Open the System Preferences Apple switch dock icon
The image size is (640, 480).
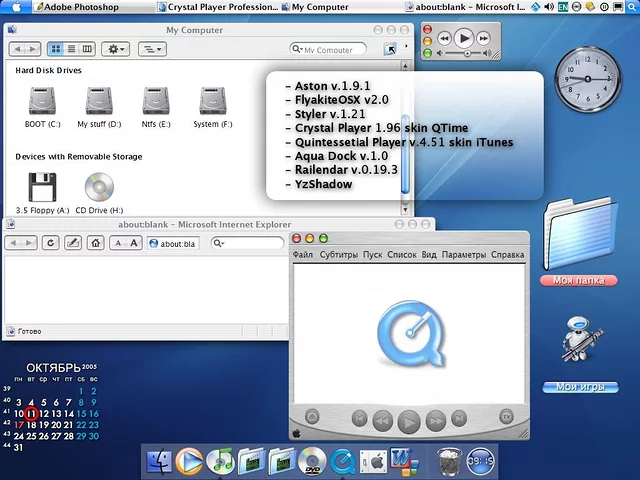coord(373,462)
